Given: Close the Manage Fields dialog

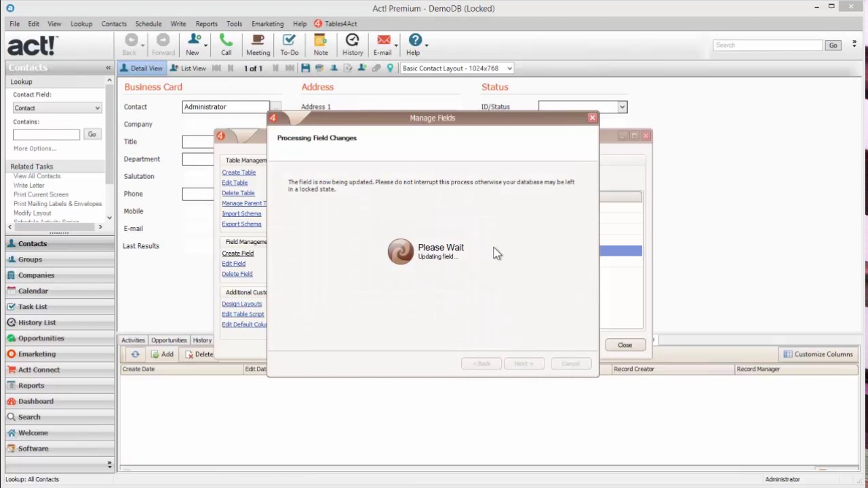Looking at the screenshot, I should tap(592, 118).
